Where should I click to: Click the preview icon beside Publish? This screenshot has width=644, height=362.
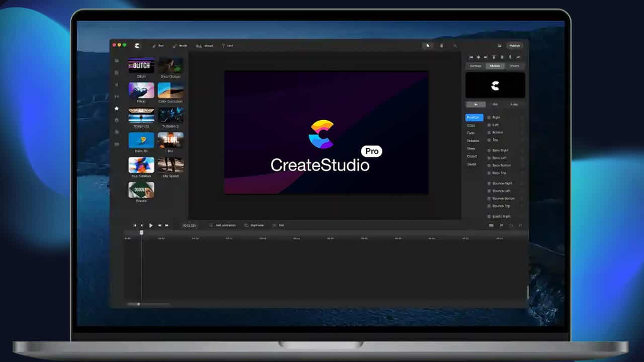click(x=500, y=46)
